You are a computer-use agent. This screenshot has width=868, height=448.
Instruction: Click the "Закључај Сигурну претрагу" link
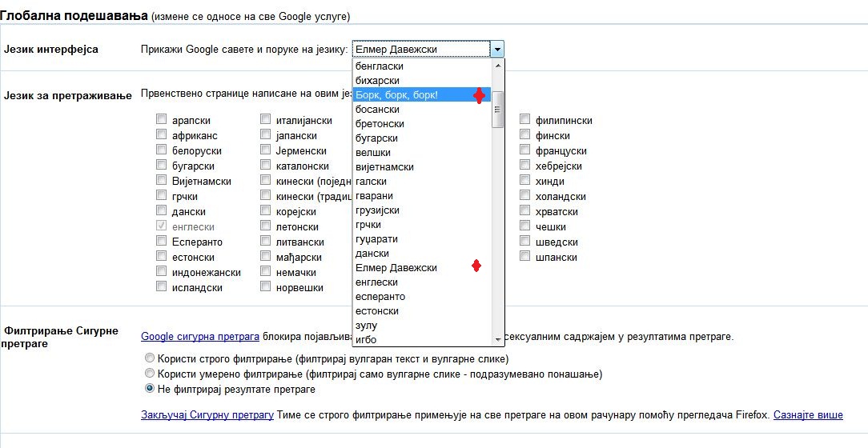click(x=207, y=415)
